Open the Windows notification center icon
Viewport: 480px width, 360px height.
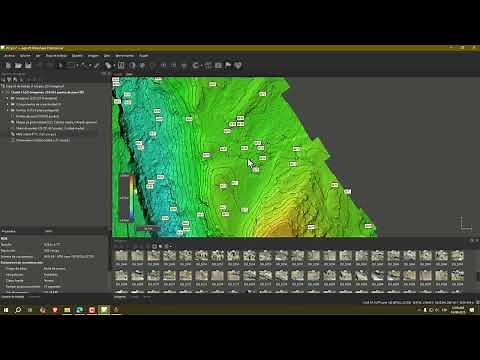click(472, 310)
